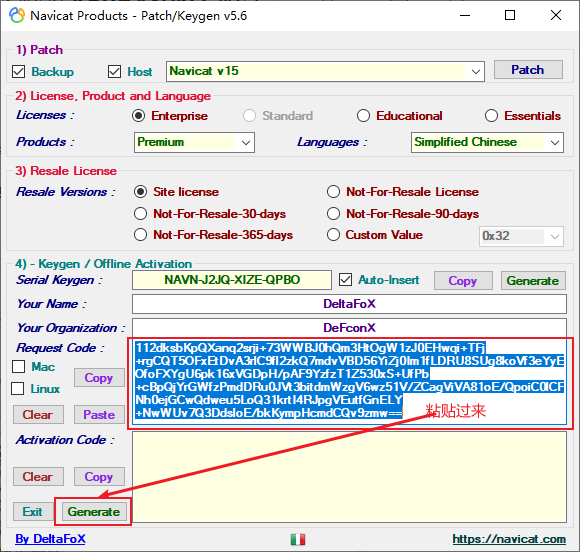The width and height of the screenshot is (580, 552).
Task: Click the Paste button under Request Code
Action: [99, 415]
